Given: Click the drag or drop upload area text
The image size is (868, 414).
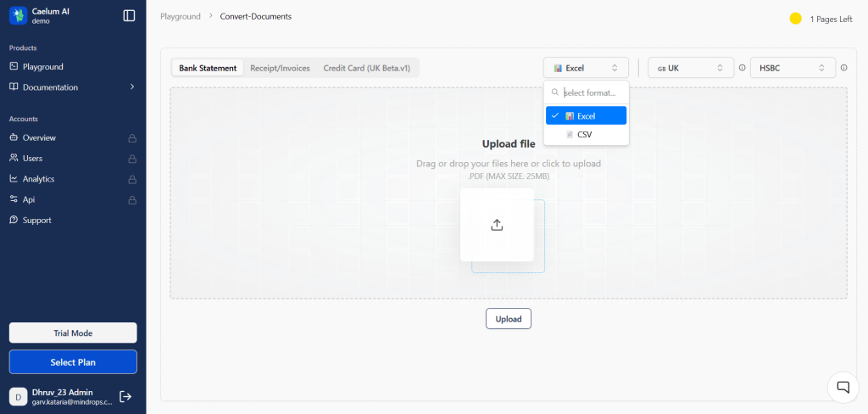Looking at the screenshot, I should click(x=509, y=164).
